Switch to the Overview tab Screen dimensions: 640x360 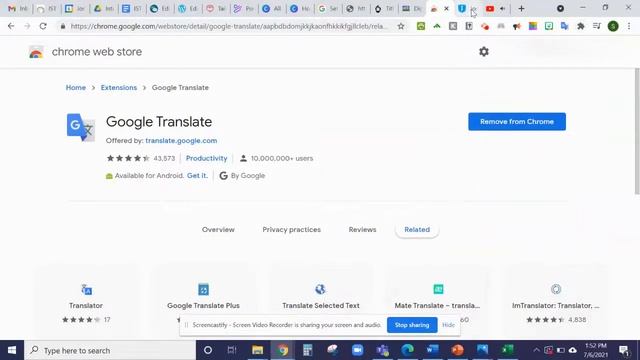218,229
